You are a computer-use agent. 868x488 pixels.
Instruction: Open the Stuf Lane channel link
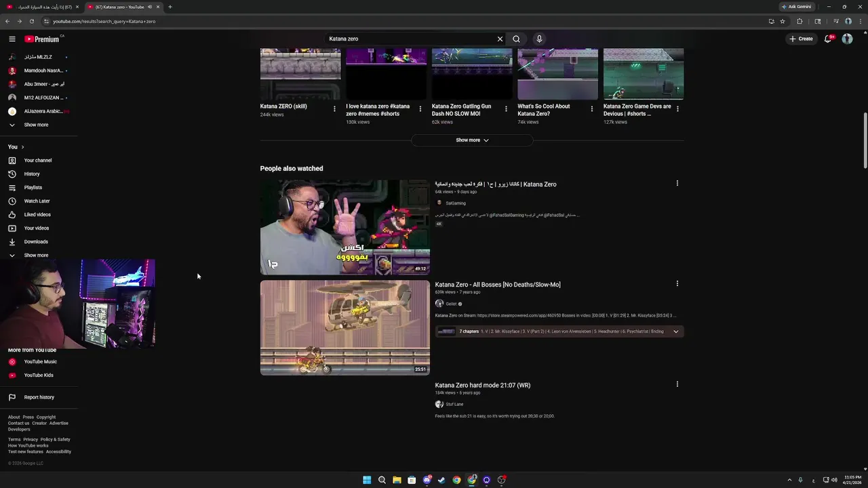(x=454, y=404)
